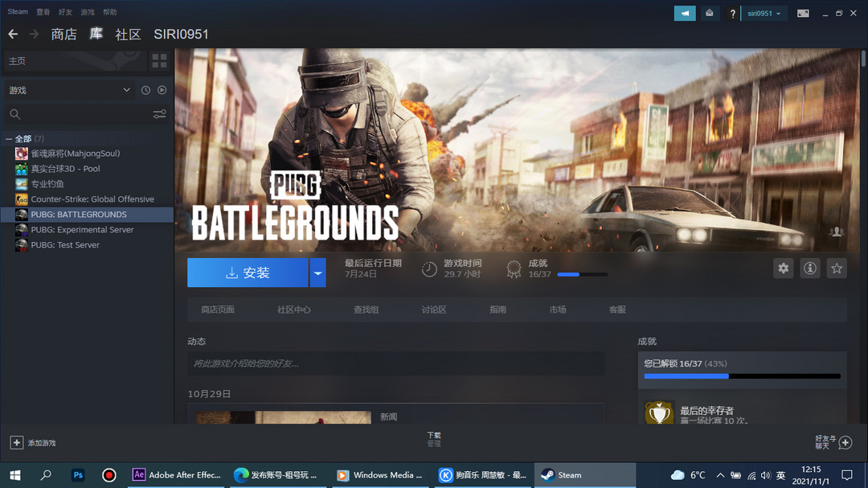Open the SIRI0951 profile tab
The height and width of the screenshot is (488, 868).
coord(181,35)
